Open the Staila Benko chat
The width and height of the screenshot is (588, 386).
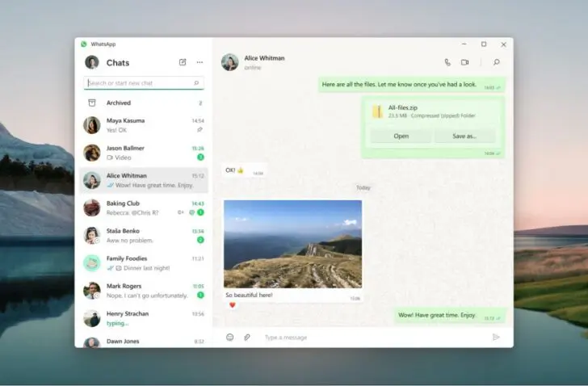click(144, 235)
